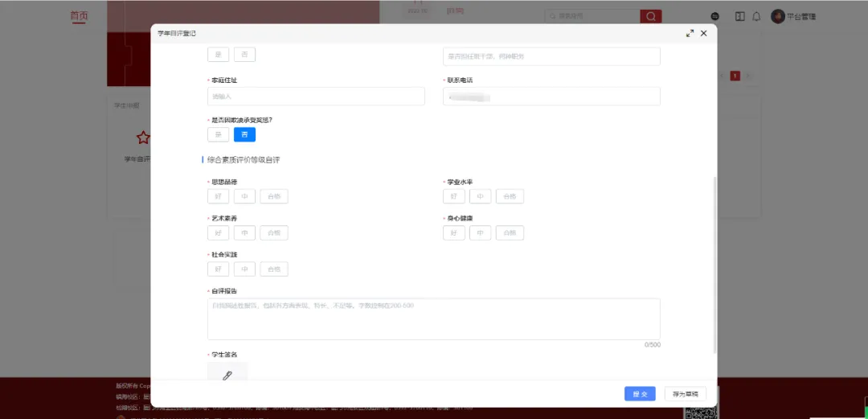Click the book layout icon in header
The image size is (868, 419).
coord(739,16)
